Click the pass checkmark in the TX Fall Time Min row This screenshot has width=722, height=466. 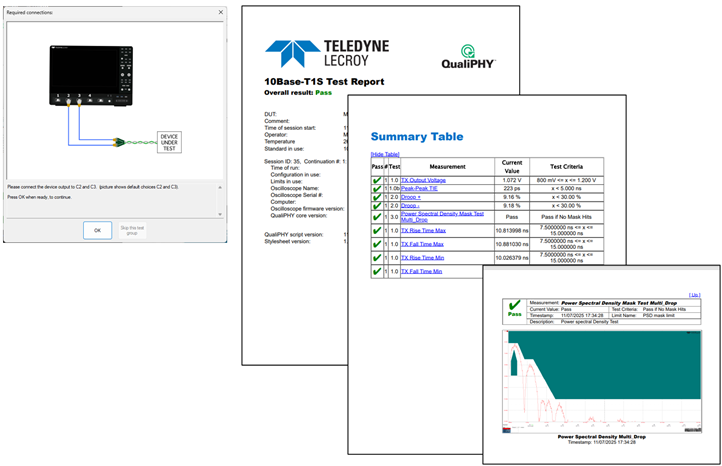coord(377,272)
